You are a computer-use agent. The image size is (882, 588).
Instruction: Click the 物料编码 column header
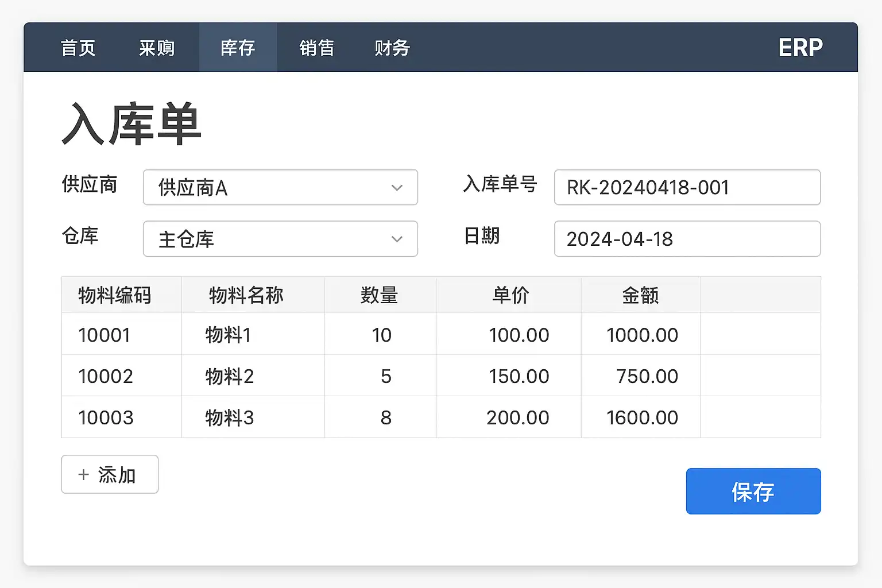click(115, 295)
